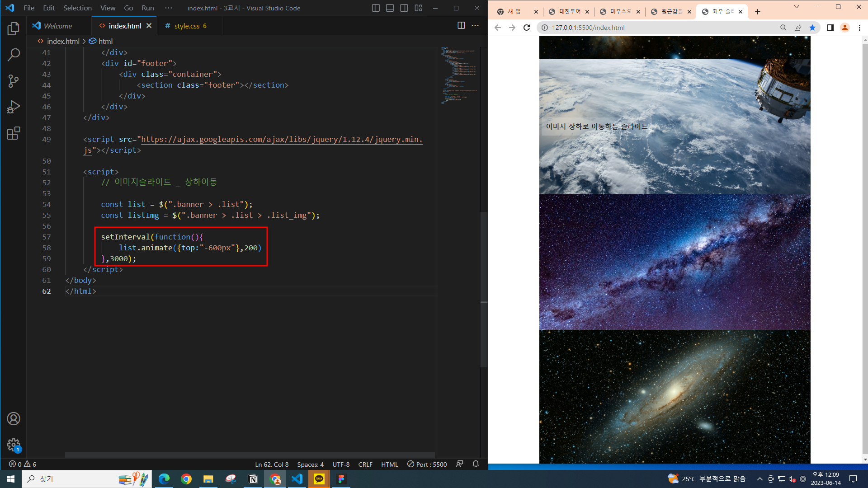Click the editor vertical scrollbar slider

click(484, 289)
